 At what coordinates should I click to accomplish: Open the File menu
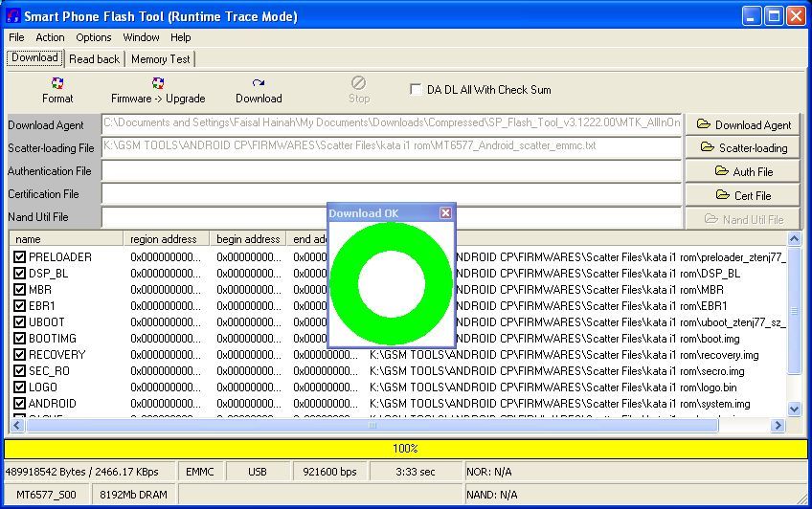pos(16,37)
